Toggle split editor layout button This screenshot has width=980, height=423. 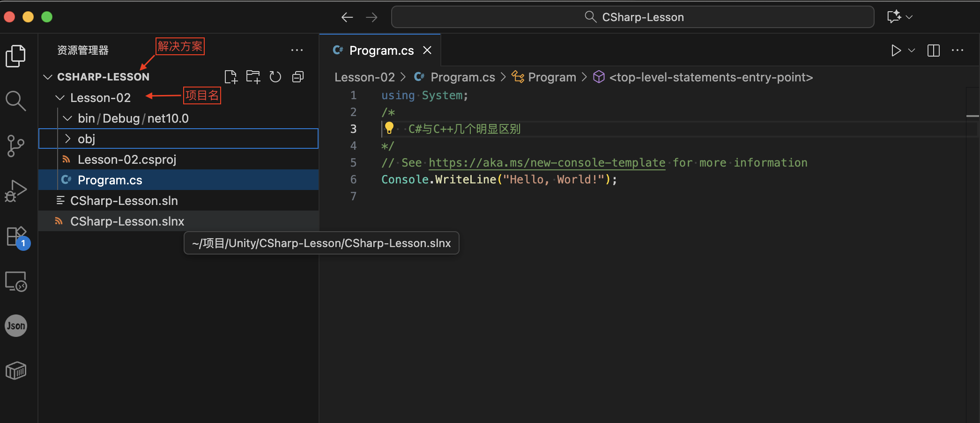tap(933, 51)
